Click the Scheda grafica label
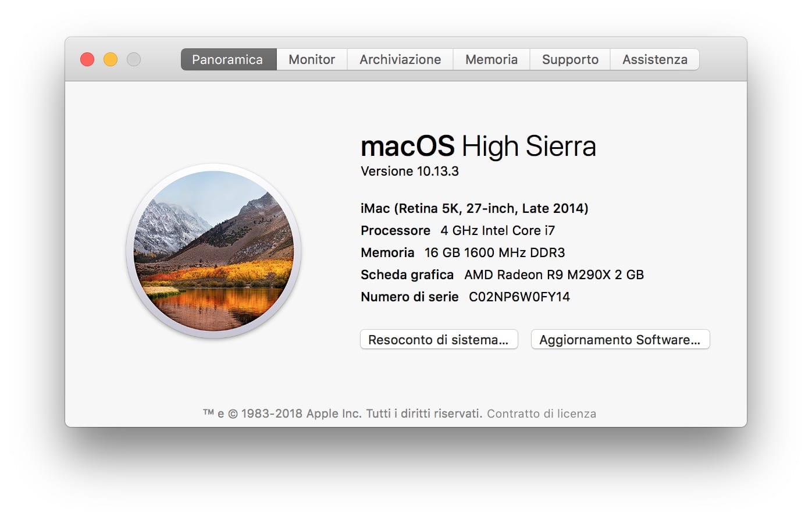 click(407, 275)
